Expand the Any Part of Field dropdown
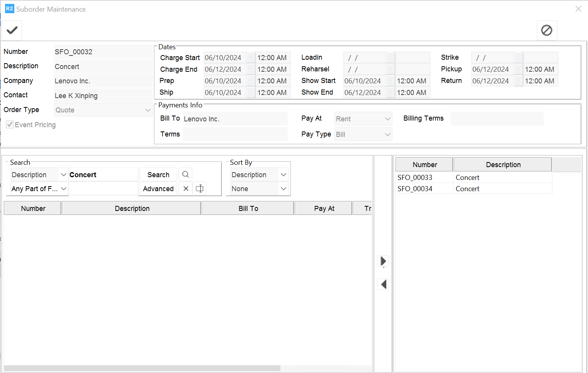 64,189
